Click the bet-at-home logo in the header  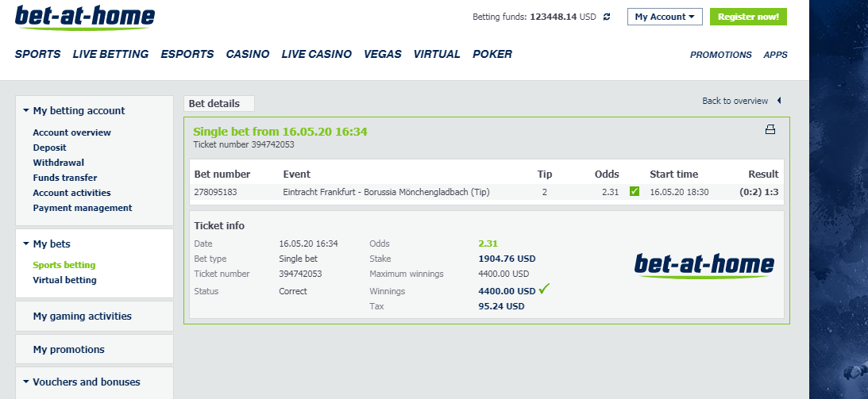tap(85, 17)
